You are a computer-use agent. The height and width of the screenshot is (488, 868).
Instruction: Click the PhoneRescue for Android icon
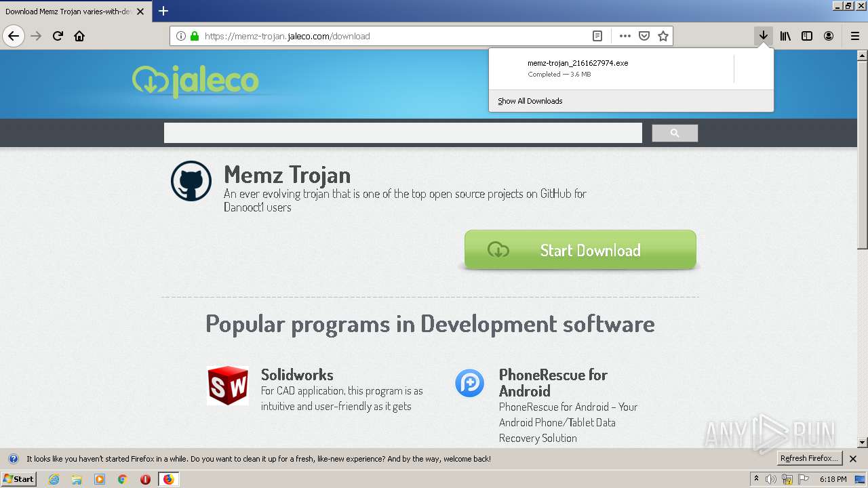point(470,383)
